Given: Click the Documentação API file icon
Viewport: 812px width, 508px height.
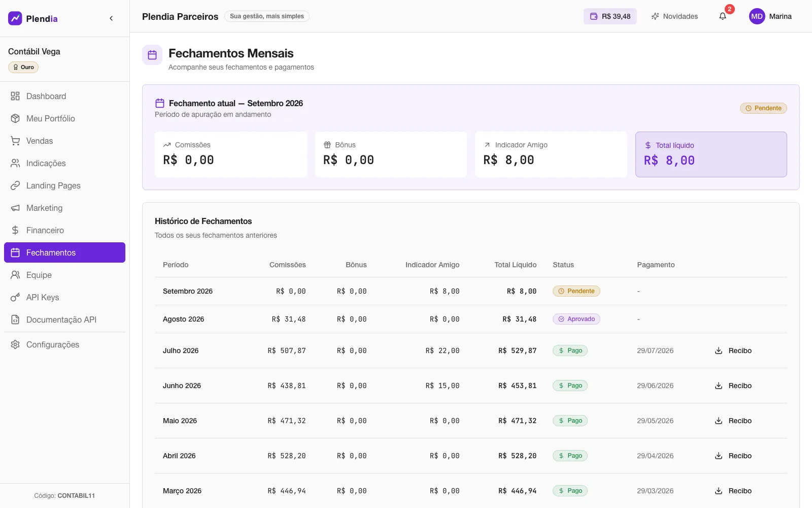Looking at the screenshot, I should tap(15, 320).
